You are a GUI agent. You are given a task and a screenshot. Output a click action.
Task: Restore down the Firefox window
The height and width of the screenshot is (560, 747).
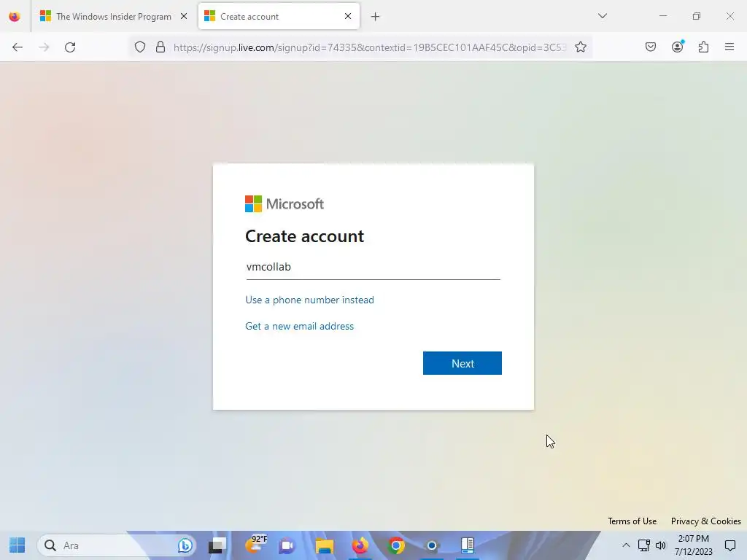coord(697,16)
